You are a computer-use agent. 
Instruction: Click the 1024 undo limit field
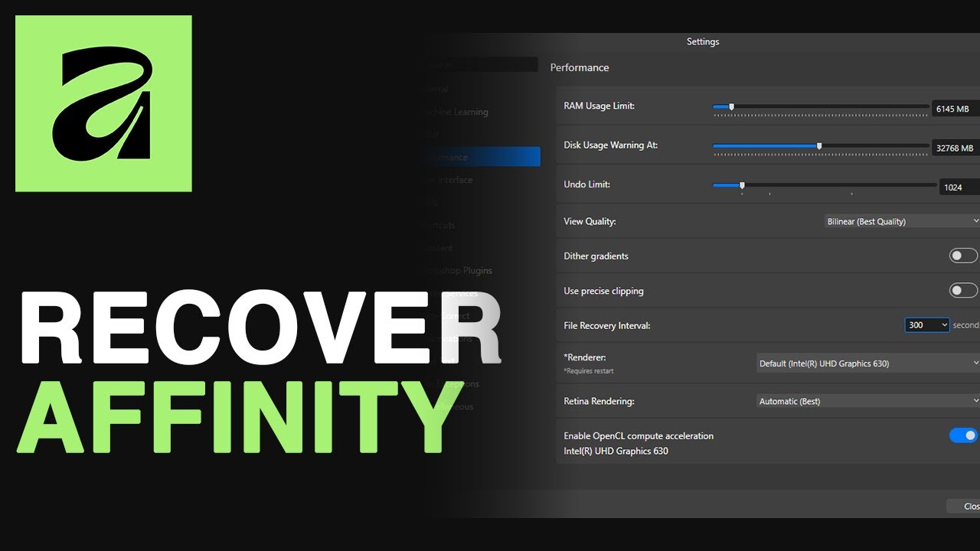click(x=959, y=187)
